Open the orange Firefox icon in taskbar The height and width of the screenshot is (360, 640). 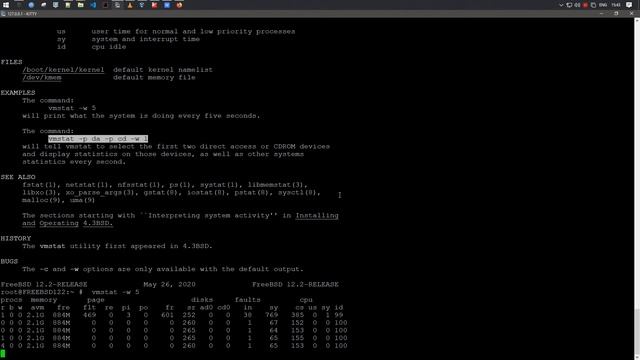coord(179,5)
